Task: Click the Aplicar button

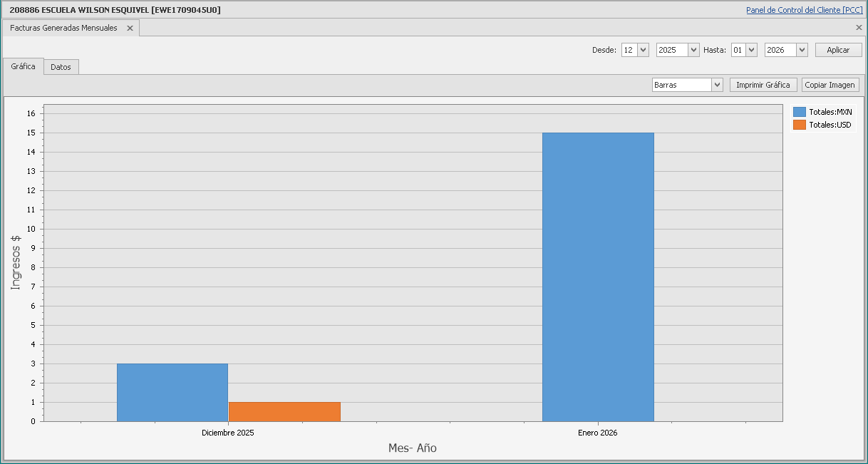Action: (x=838, y=50)
